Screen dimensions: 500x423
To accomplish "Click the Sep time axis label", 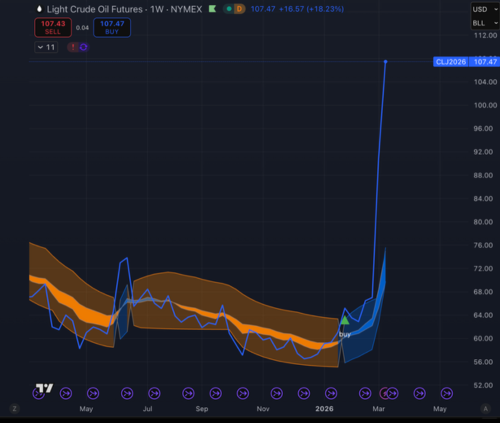I will [x=202, y=409].
